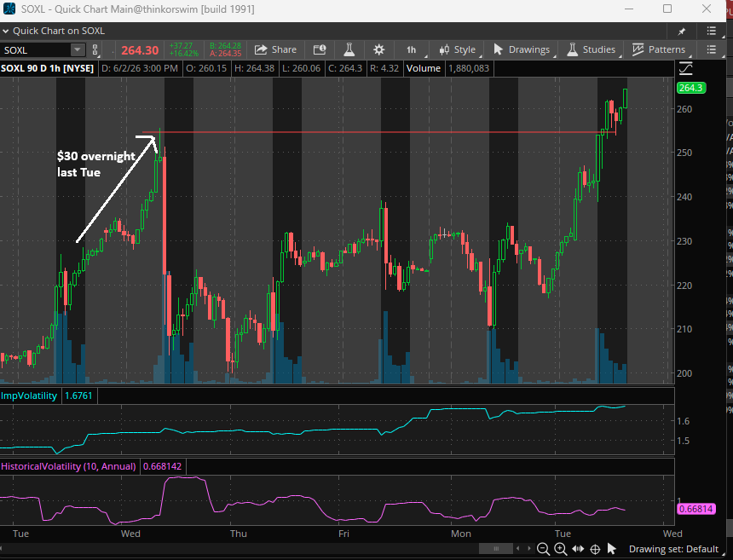
Task: Click the Volume label in chart header
Action: point(423,68)
